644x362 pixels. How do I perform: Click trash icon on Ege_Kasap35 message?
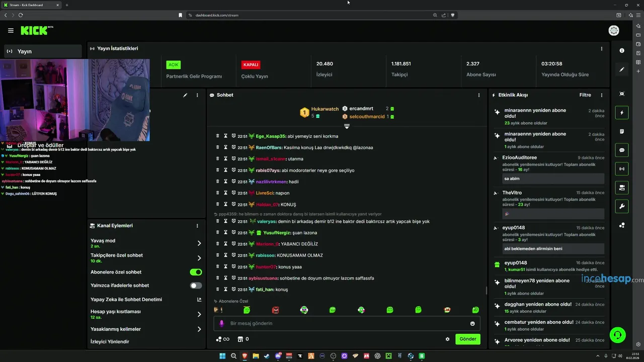tap(218, 136)
